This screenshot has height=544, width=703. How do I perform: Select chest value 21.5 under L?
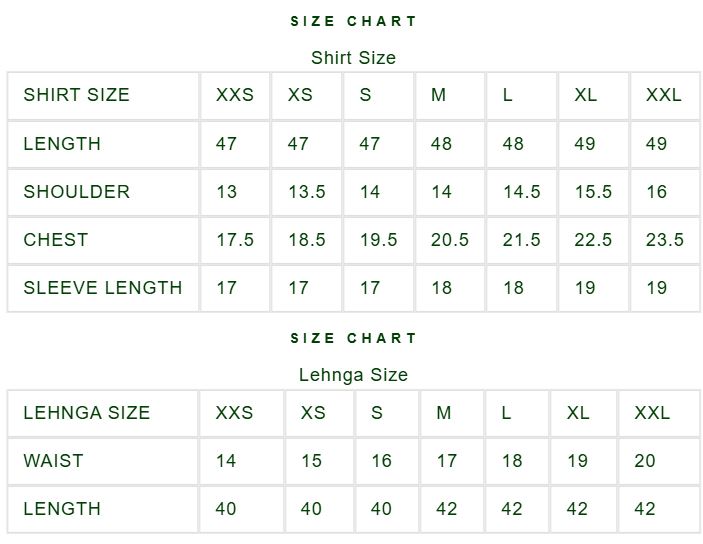(x=521, y=240)
